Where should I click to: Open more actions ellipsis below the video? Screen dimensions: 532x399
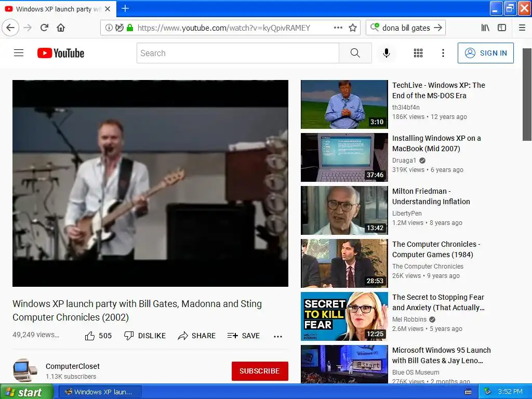pyautogui.click(x=278, y=336)
